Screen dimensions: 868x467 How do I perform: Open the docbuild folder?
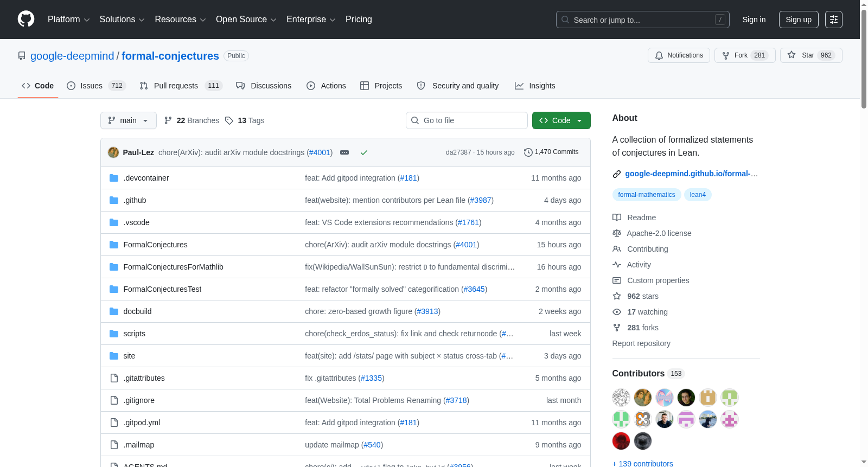(x=138, y=311)
